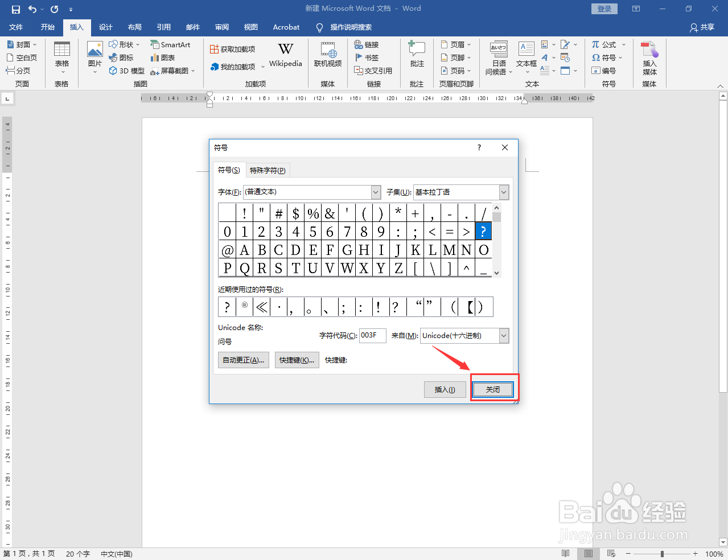Insert a SmartArt graphic

tap(170, 44)
